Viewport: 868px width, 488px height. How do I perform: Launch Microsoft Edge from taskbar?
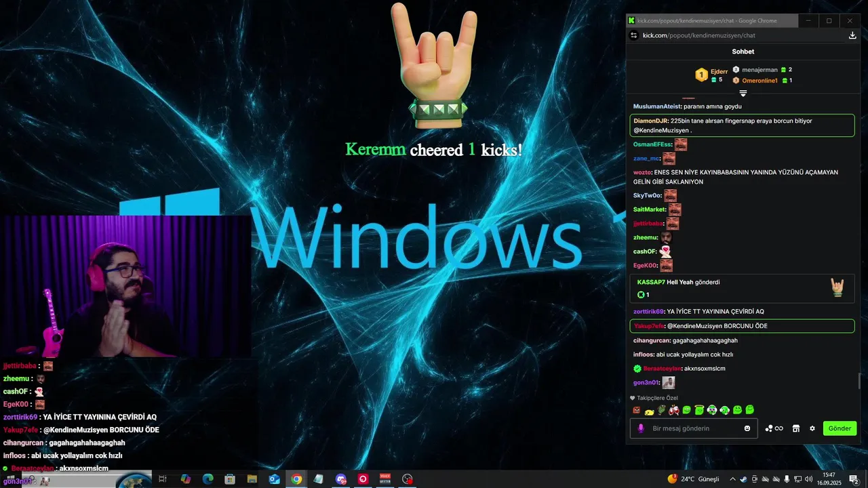[x=208, y=479]
